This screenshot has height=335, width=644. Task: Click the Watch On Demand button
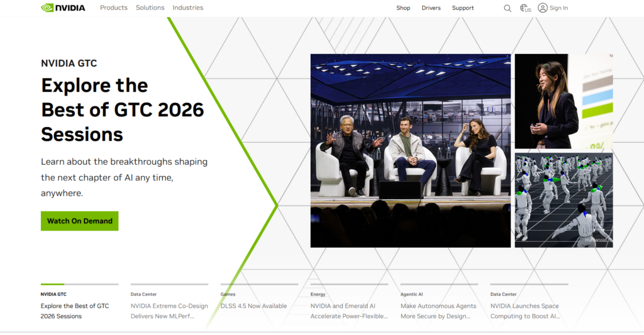pyautogui.click(x=80, y=221)
